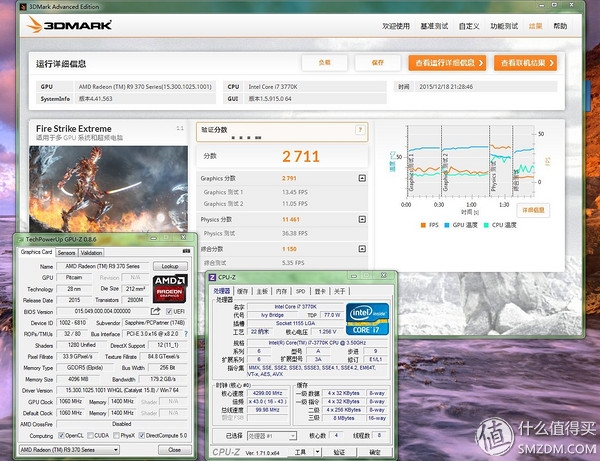Click the orange 查看联机结果 button
Image resolution: width=600 pixels, height=461 pixels.
coord(525,63)
